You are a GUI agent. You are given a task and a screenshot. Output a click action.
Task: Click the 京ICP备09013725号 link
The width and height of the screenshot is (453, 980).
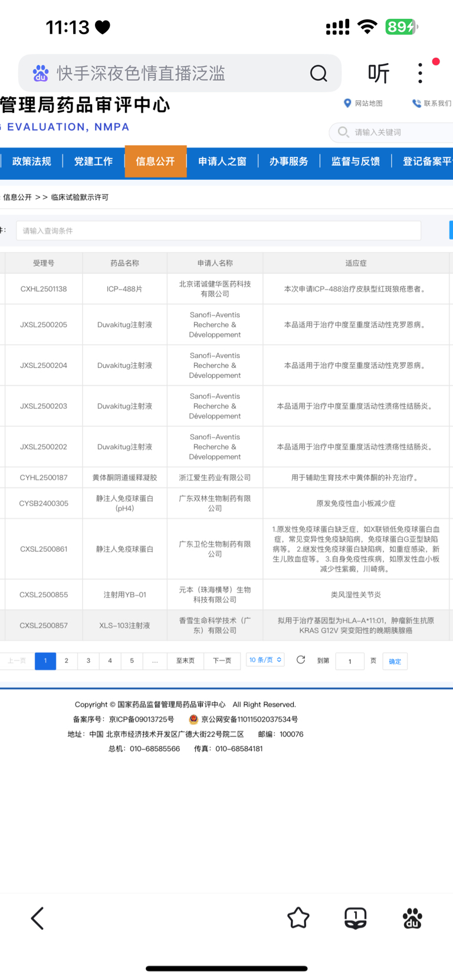click(142, 719)
